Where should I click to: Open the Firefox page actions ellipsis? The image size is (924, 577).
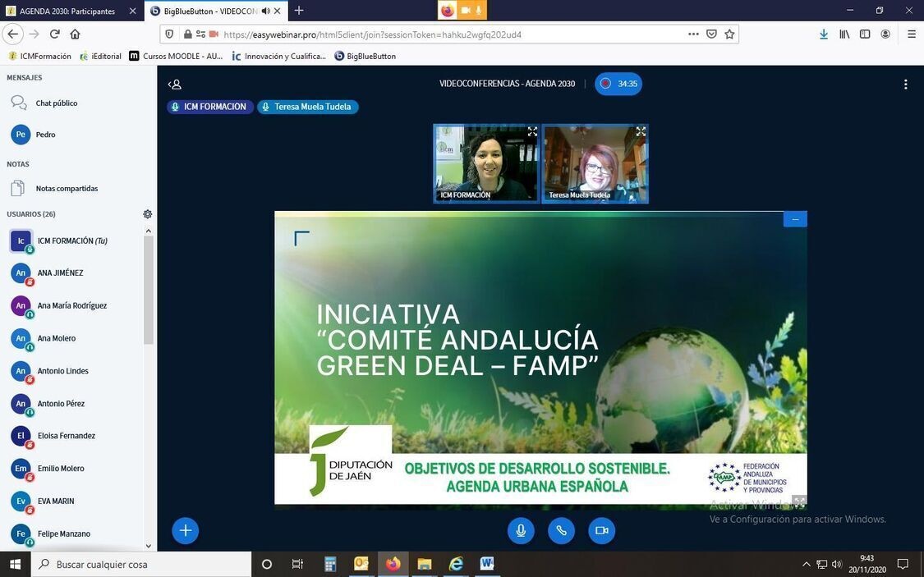pyautogui.click(x=693, y=34)
